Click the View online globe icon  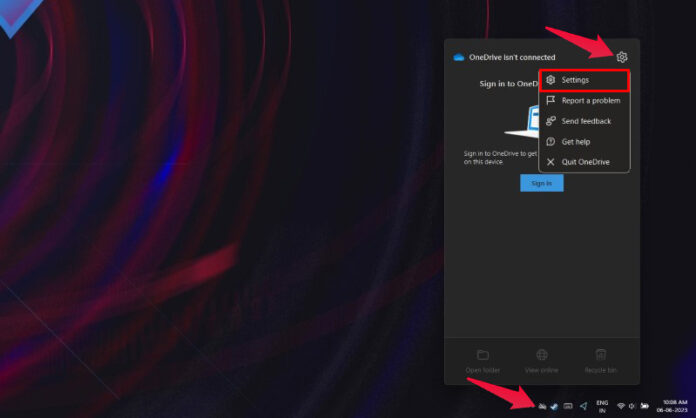tap(541, 359)
